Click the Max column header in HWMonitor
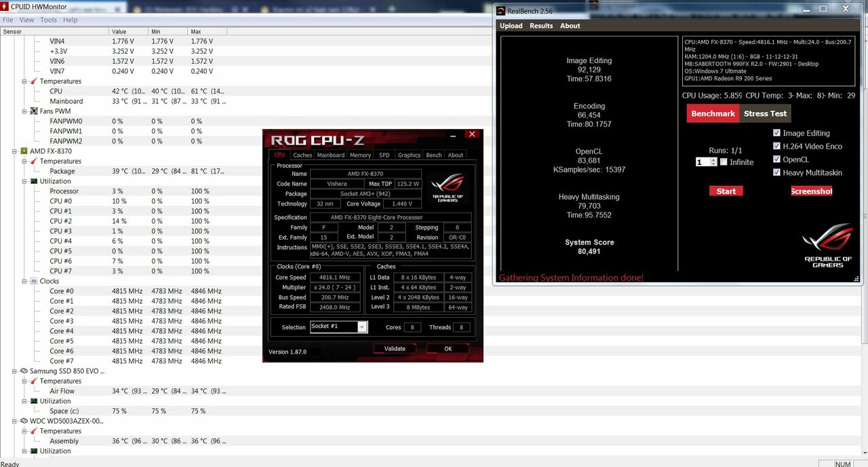Image resolution: width=868 pixels, height=467 pixels. pos(208,31)
